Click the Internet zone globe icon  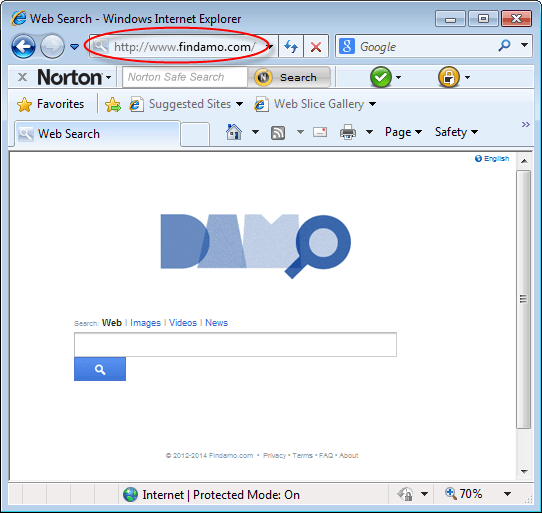[x=130, y=494]
